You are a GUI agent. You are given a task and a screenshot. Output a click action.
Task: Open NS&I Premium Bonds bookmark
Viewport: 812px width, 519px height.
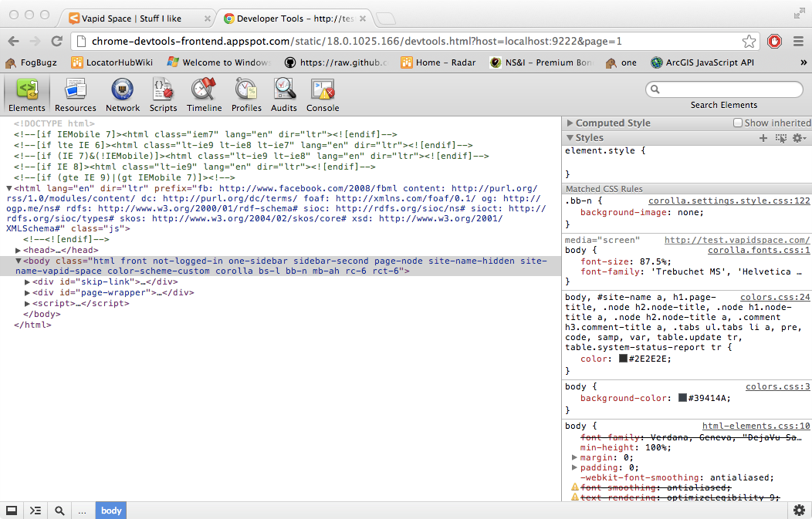[x=542, y=62]
